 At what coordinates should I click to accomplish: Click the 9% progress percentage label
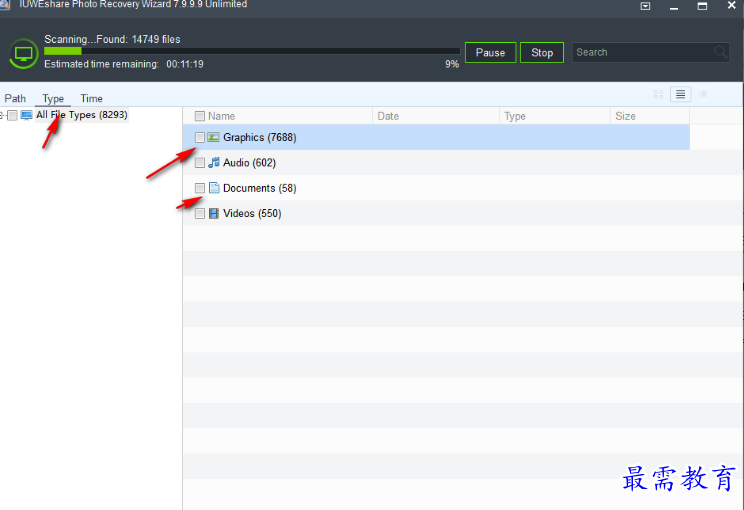(x=452, y=65)
